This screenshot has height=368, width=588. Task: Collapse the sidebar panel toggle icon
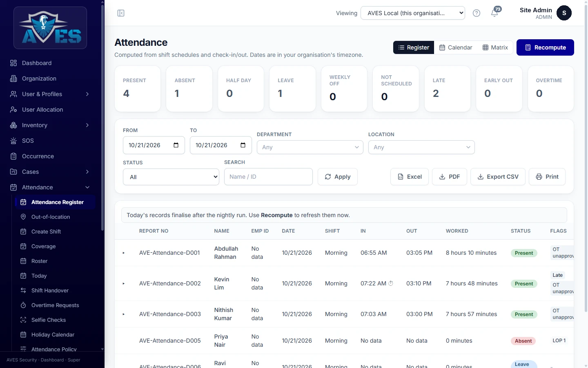[121, 13]
